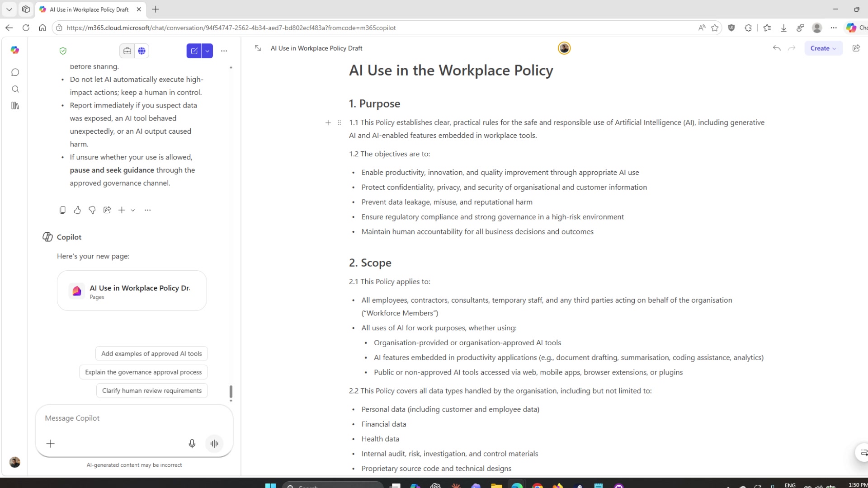Give thumbs up to the response
Screen dimensions: 868x488
coord(77,210)
